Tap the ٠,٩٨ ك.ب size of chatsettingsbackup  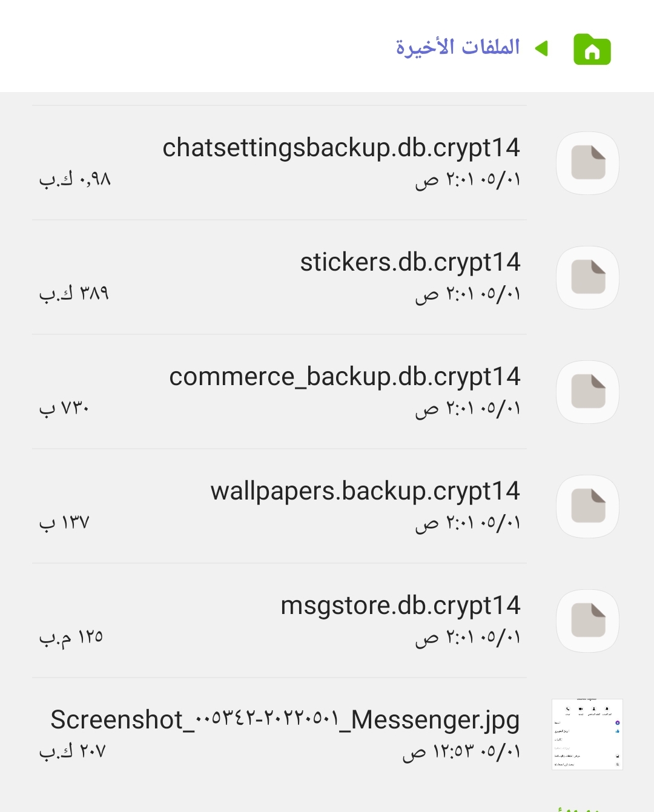(x=75, y=179)
